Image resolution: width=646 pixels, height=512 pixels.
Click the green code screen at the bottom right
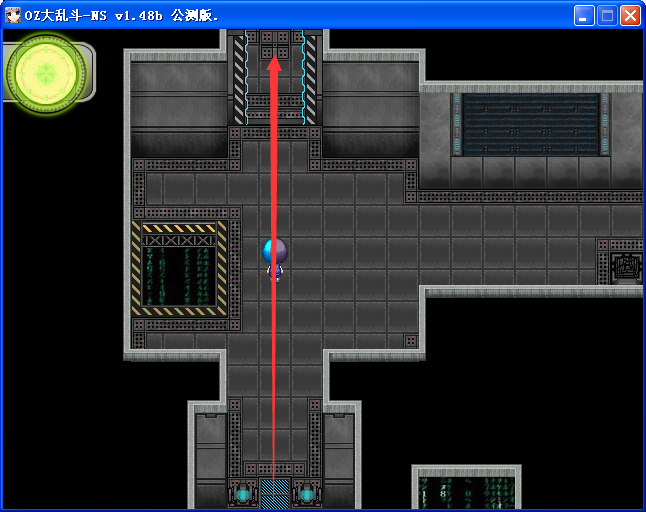[466, 492]
